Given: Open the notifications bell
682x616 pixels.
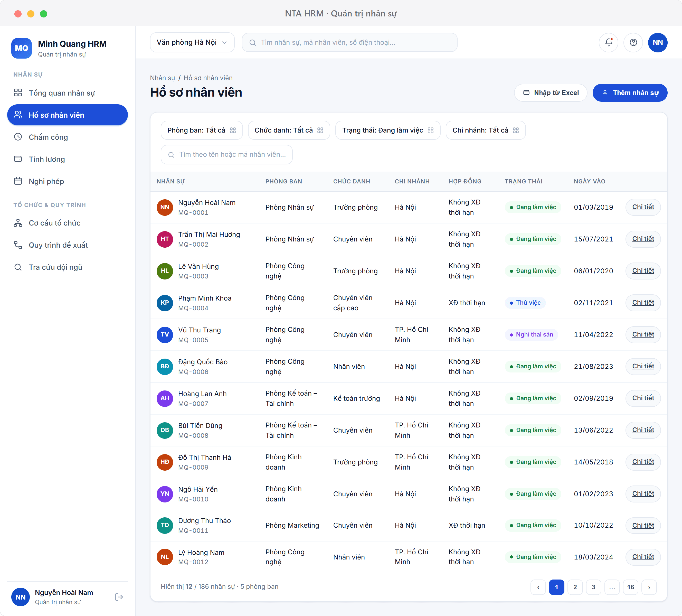Looking at the screenshot, I should pyautogui.click(x=608, y=42).
